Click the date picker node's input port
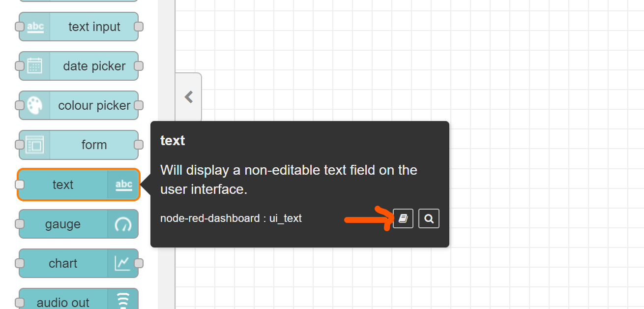644x309 pixels. pyautogui.click(x=20, y=66)
